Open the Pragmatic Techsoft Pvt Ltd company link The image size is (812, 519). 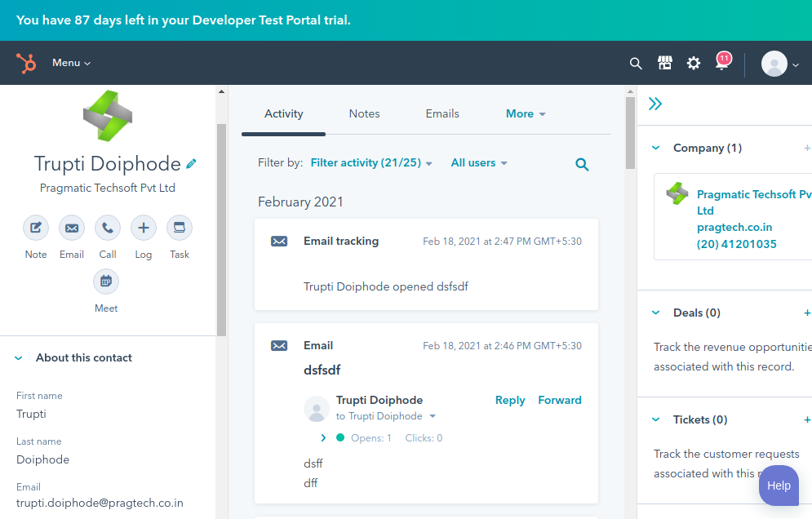tap(753, 202)
